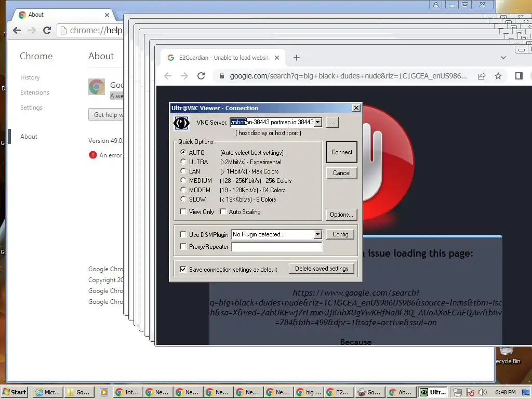The height and width of the screenshot is (399, 532).
Task: Click the user profile button in old Chrome title bar
Action: (436, 5)
